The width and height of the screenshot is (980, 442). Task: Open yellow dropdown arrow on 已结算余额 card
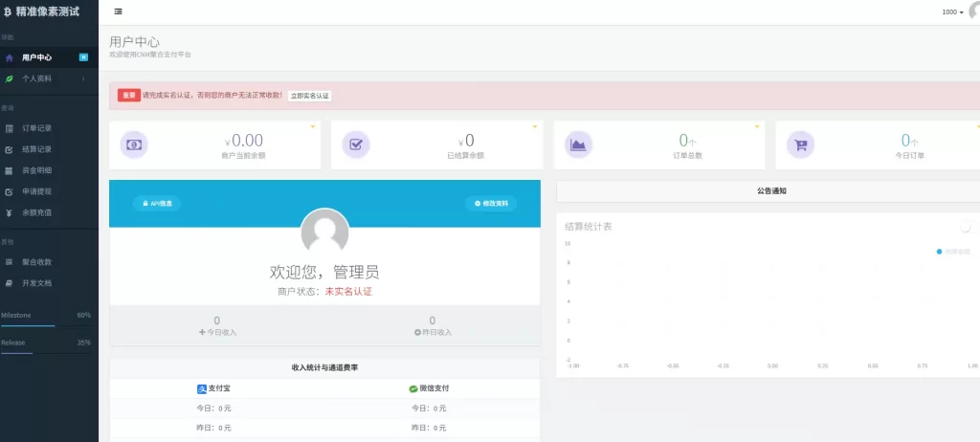[x=534, y=127]
